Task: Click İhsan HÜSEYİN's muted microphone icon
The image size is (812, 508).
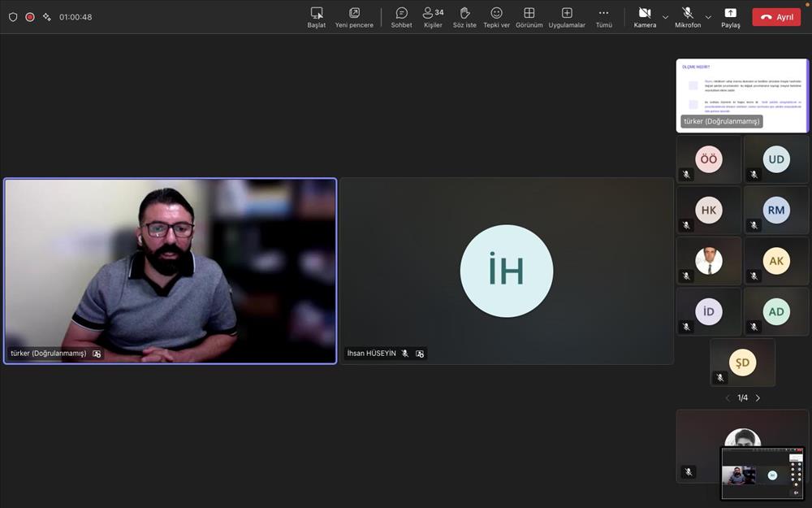Action: [x=405, y=354]
